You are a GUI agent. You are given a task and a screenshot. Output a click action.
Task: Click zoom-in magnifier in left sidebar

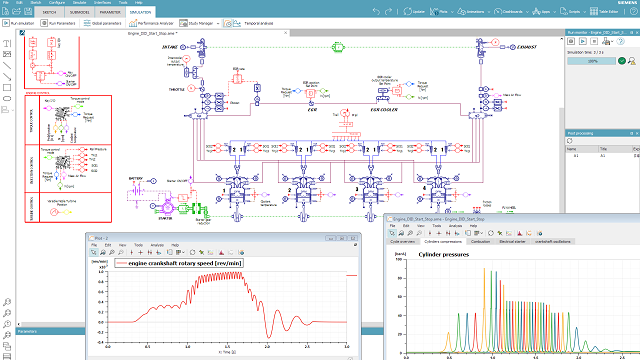point(7,302)
